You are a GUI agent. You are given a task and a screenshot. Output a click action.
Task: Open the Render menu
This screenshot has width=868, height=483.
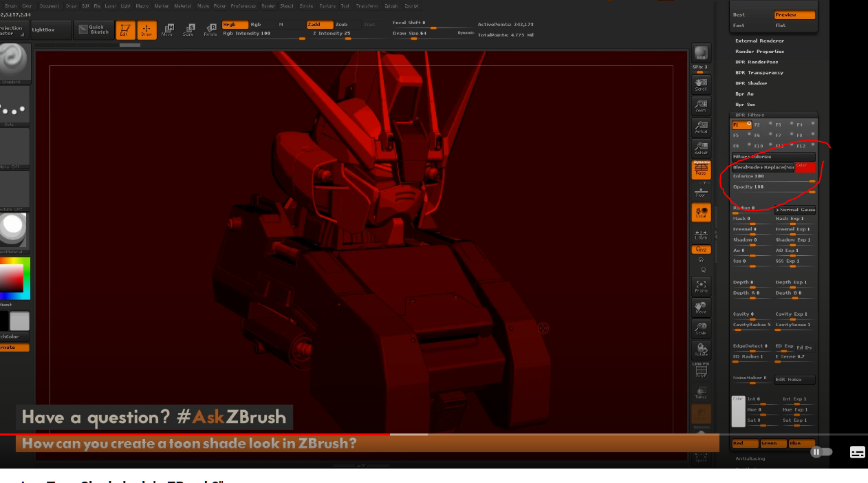pyautogui.click(x=268, y=6)
